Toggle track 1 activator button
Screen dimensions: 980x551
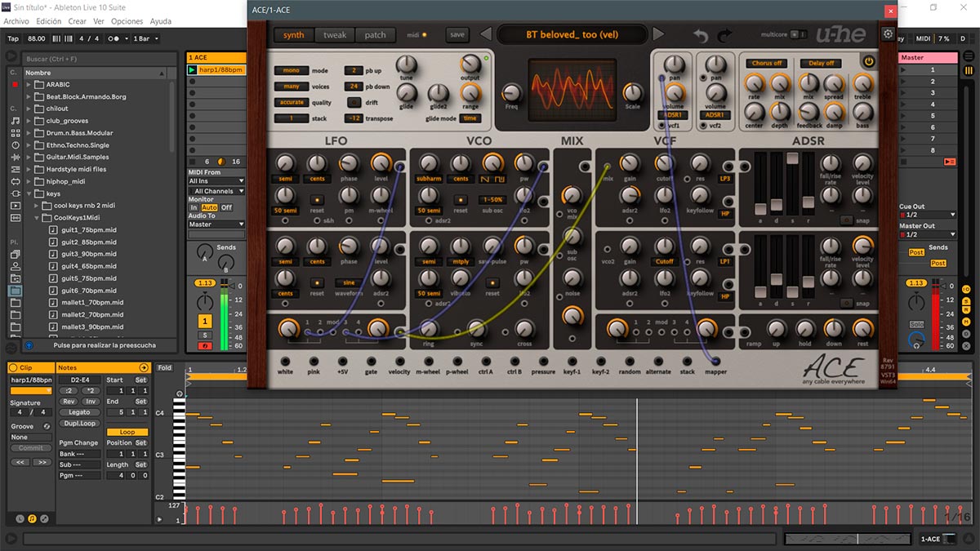(205, 321)
